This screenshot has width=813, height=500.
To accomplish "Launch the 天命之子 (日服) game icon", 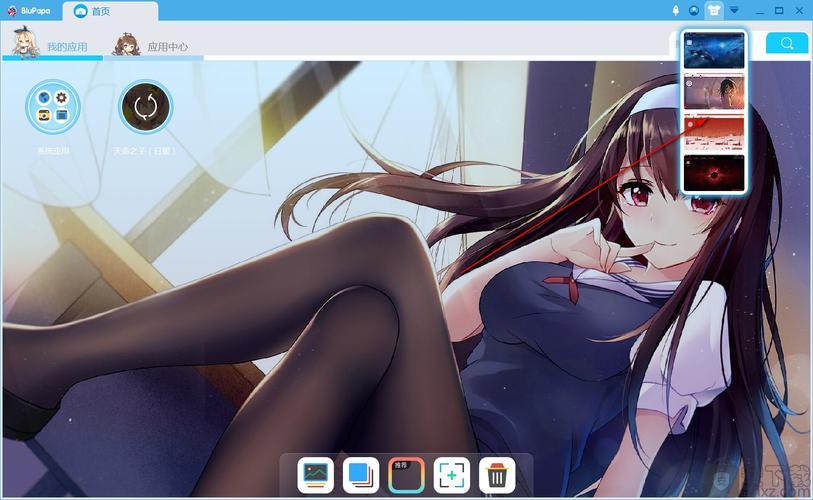I will [x=145, y=107].
